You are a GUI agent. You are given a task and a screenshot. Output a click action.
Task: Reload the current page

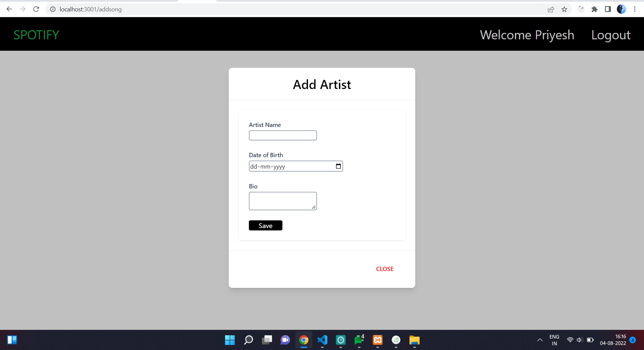point(36,9)
